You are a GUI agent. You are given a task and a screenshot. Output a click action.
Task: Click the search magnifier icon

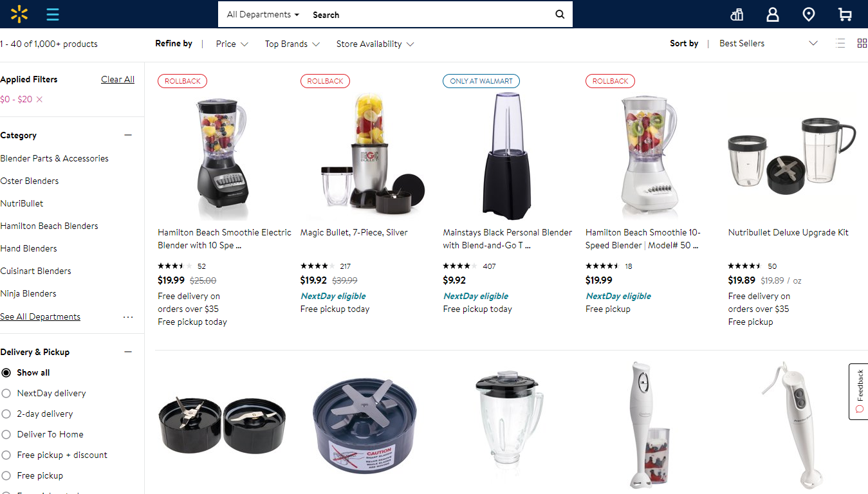coord(560,14)
